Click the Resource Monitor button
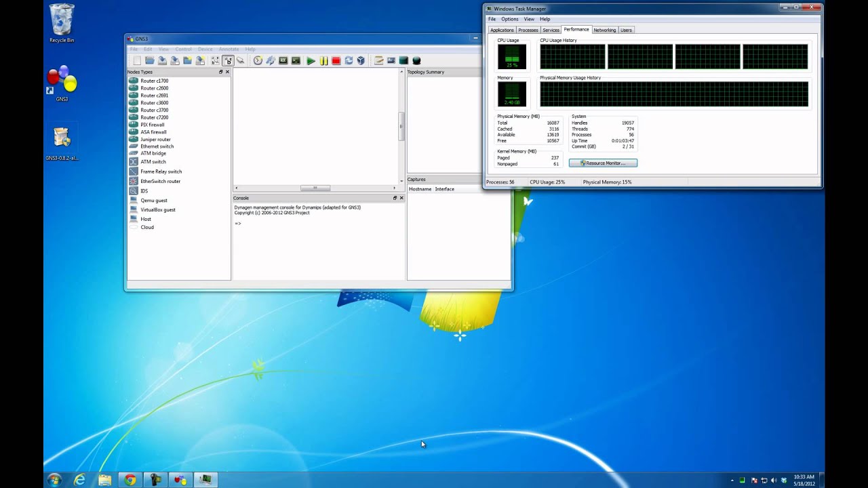Viewport: 868px width, 488px height. point(603,163)
